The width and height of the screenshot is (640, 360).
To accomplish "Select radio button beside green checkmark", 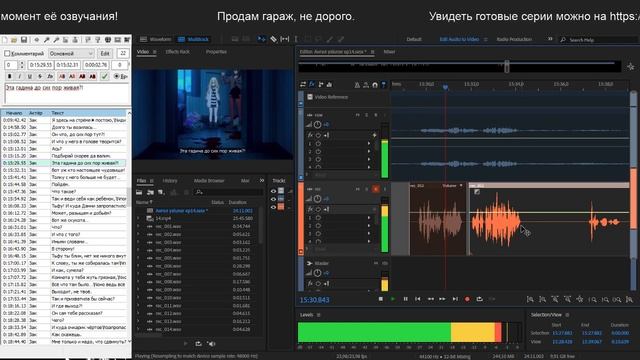I will click(116, 76).
